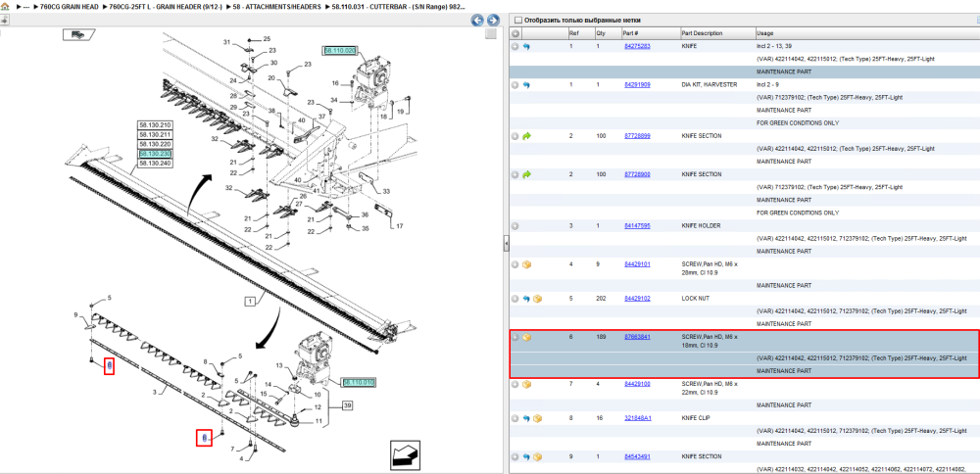This screenshot has width=980, height=474.
Task: Open part number link 84429102
Action: (638, 299)
